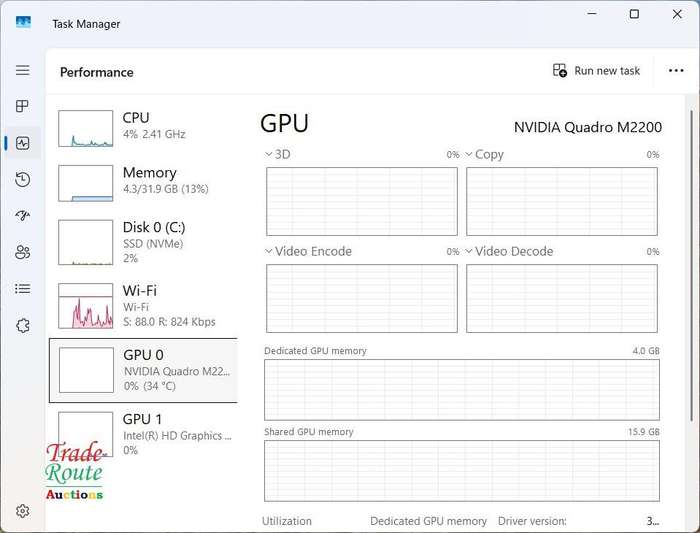Image resolution: width=700 pixels, height=533 pixels.
Task: Close the Task Manager window
Action: tap(677, 14)
